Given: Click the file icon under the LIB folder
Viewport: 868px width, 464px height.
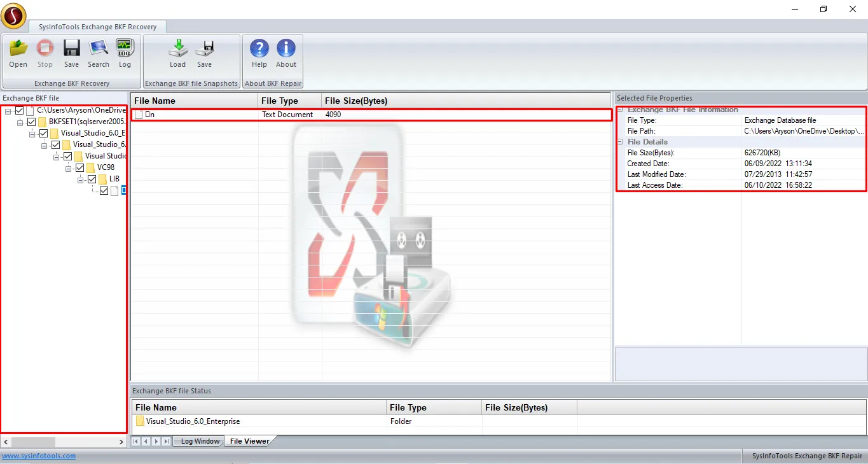Looking at the screenshot, I should (114, 191).
